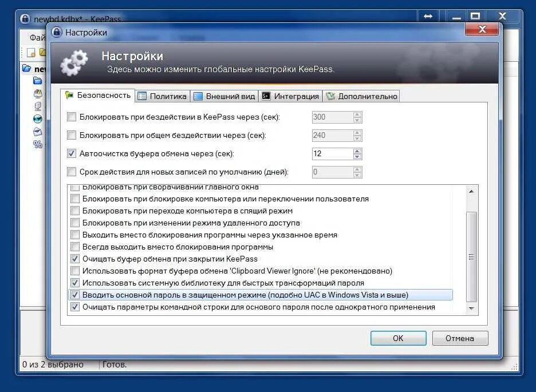Decrease the 240 seconds spinner value
This screenshot has width=536, height=392.
click(357, 137)
